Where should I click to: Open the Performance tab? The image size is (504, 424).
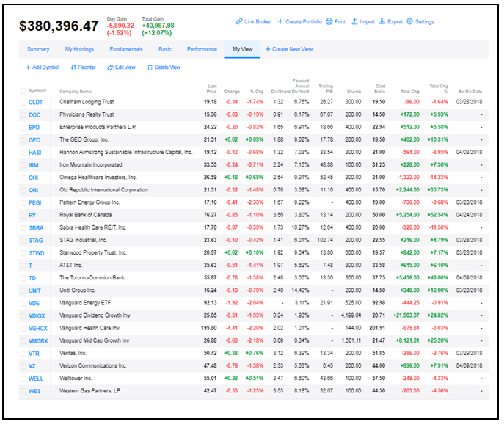[x=202, y=49]
